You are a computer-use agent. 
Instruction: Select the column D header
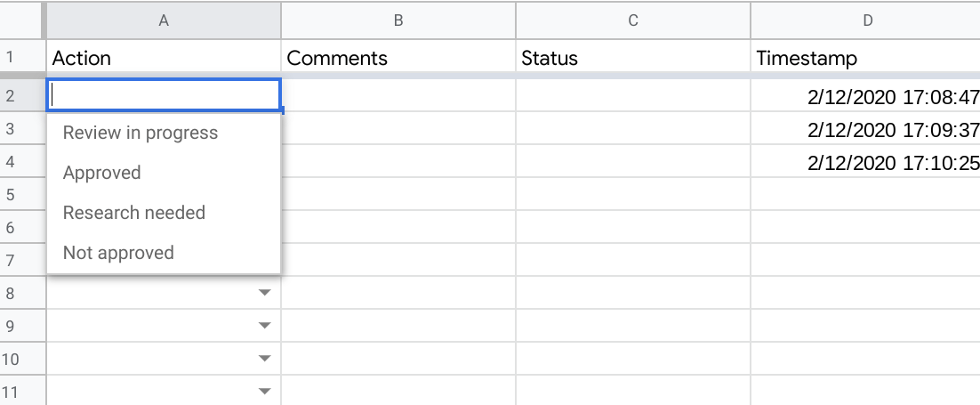865,20
